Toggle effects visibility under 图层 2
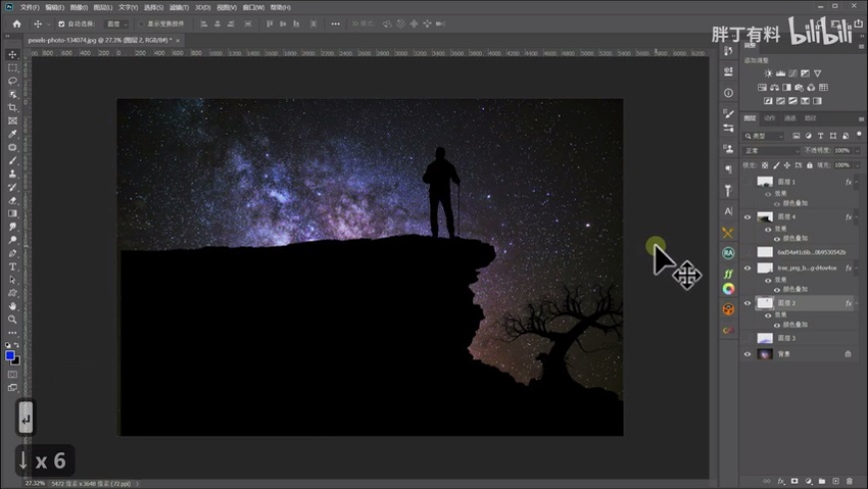The width and height of the screenshot is (868, 489). tap(768, 314)
